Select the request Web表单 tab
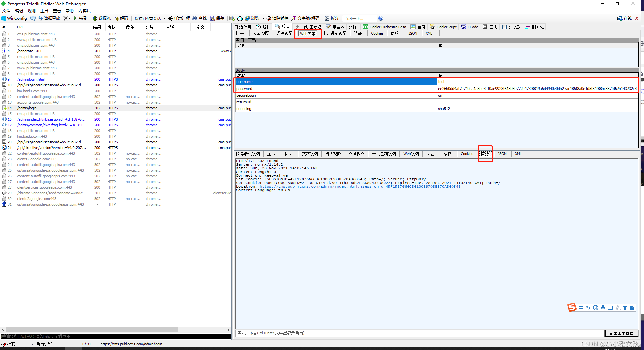The height and width of the screenshot is (350, 644). 308,34
